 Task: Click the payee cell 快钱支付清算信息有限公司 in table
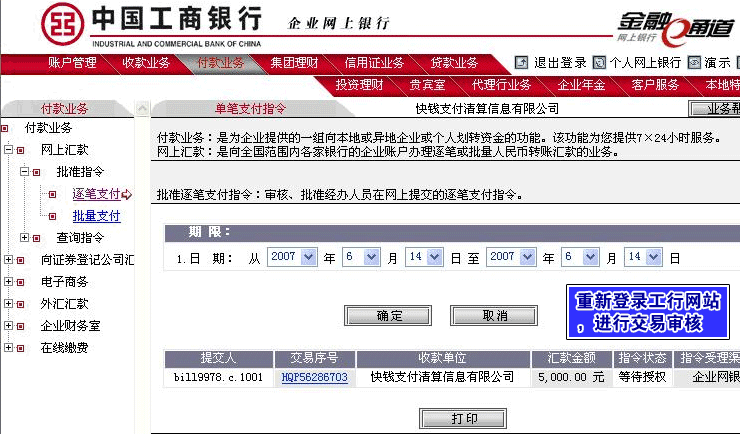[443, 377]
